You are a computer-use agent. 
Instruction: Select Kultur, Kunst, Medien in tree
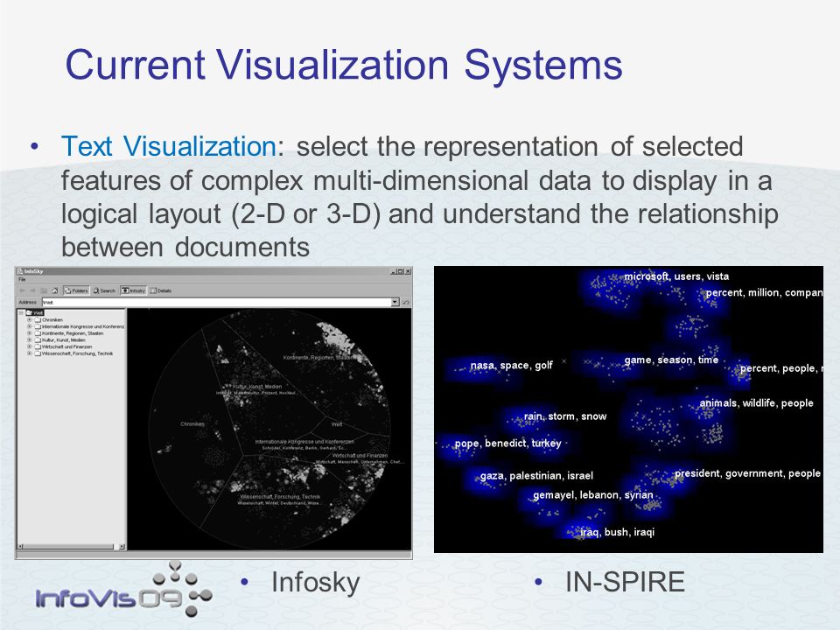pyautogui.click(x=64, y=340)
